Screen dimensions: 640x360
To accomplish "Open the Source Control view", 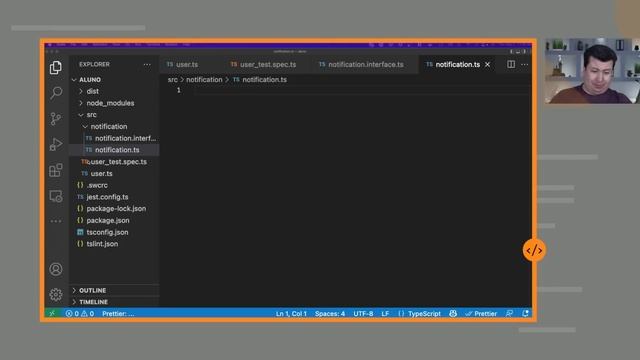I will (x=56, y=119).
